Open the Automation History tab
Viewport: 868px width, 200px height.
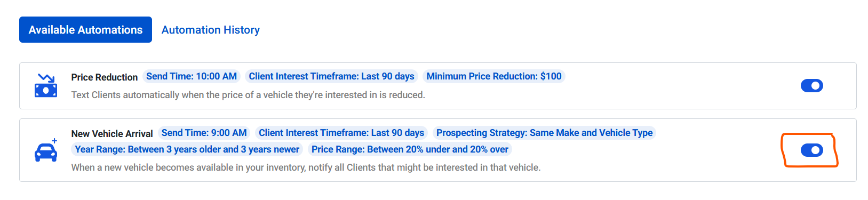point(211,30)
